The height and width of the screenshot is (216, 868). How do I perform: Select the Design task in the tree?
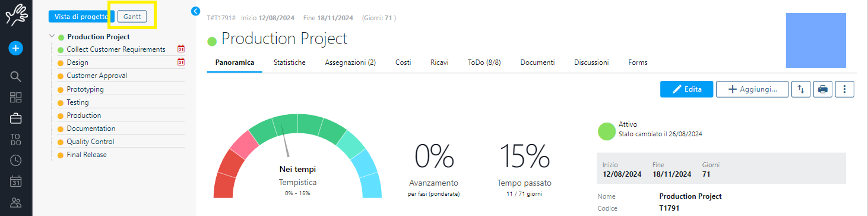click(x=77, y=62)
